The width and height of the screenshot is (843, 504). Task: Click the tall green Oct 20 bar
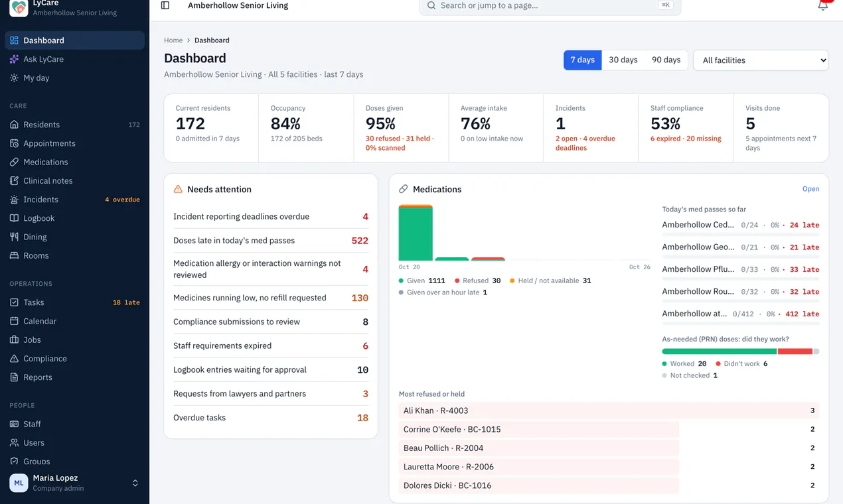[x=416, y=233]
